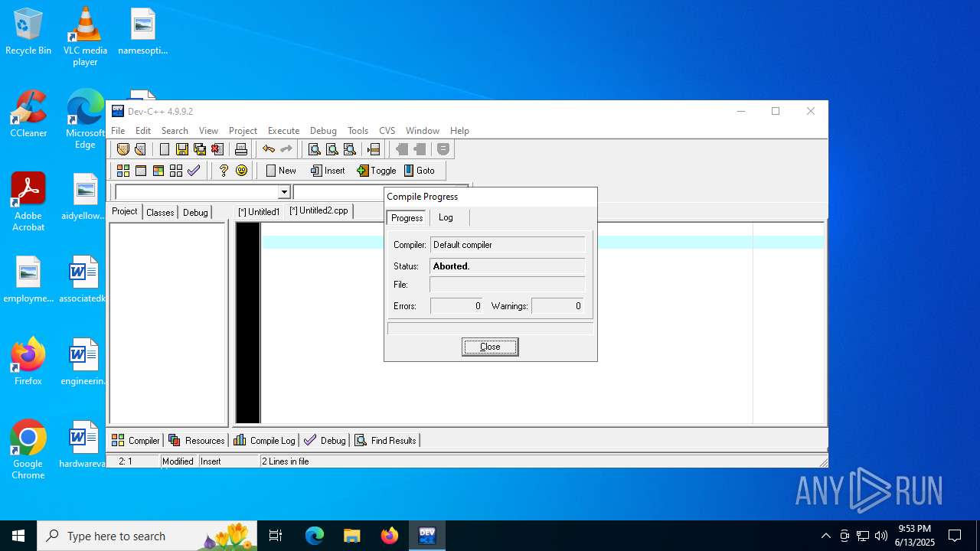980x551 pixels.
Task: Click the second combo box beside it
Action: point(338,192)
